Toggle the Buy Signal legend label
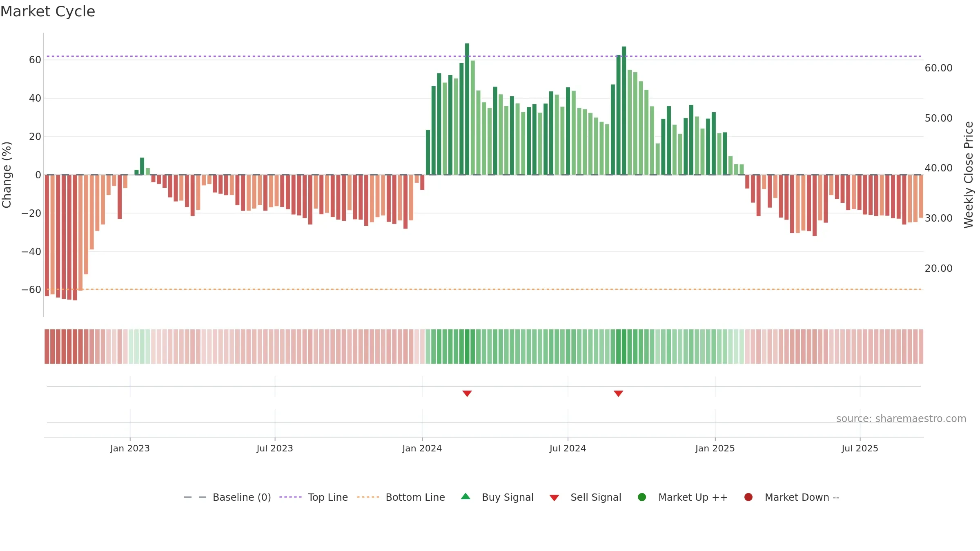 point(508,497)
